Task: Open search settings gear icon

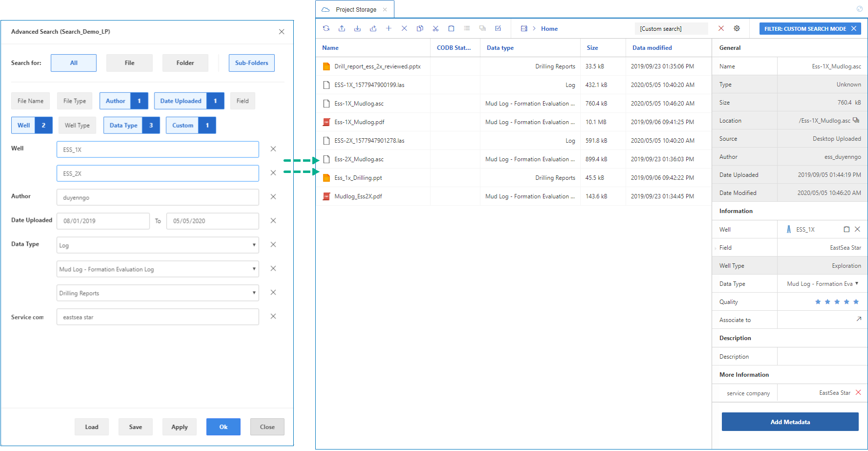Action: click(737, 28)
